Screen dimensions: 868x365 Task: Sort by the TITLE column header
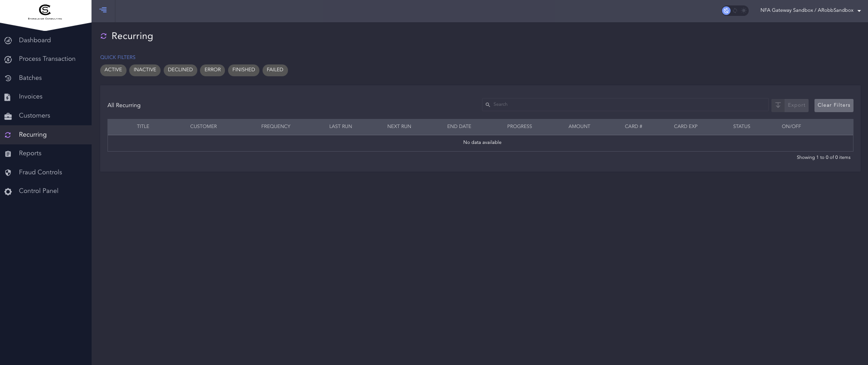click(143, 127)
